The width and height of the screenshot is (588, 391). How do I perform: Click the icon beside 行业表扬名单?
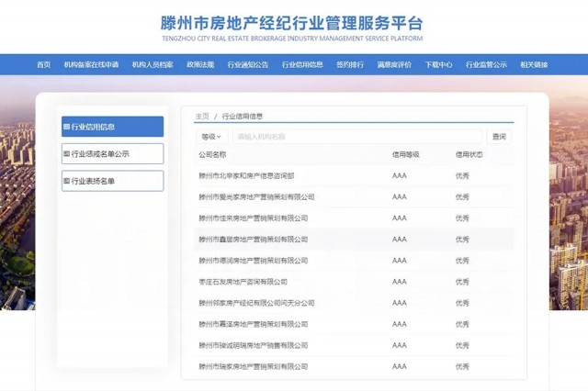pyautogui.click(x=66, y=181)
